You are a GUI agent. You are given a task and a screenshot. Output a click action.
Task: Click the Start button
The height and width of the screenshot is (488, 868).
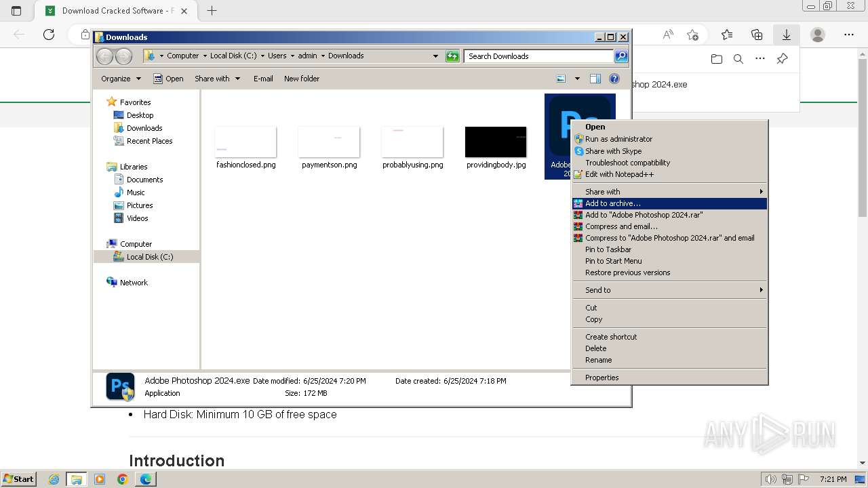(x=19, y=479)
